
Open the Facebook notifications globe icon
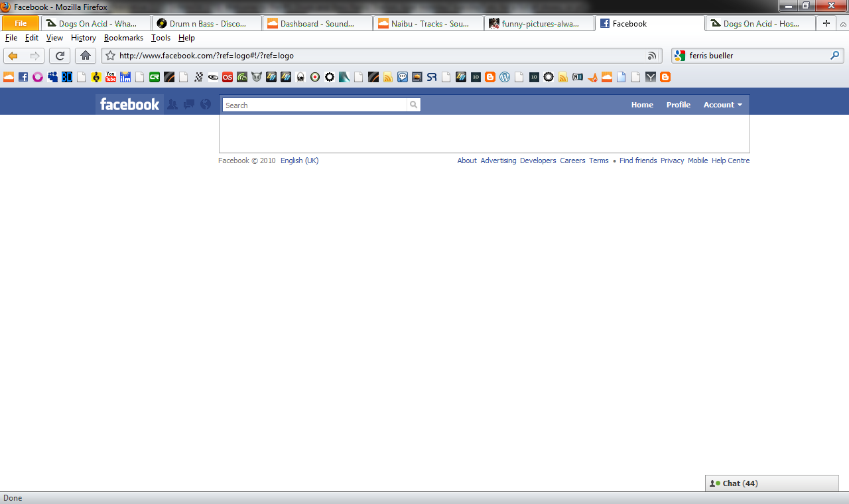click(x=206, y=105)
